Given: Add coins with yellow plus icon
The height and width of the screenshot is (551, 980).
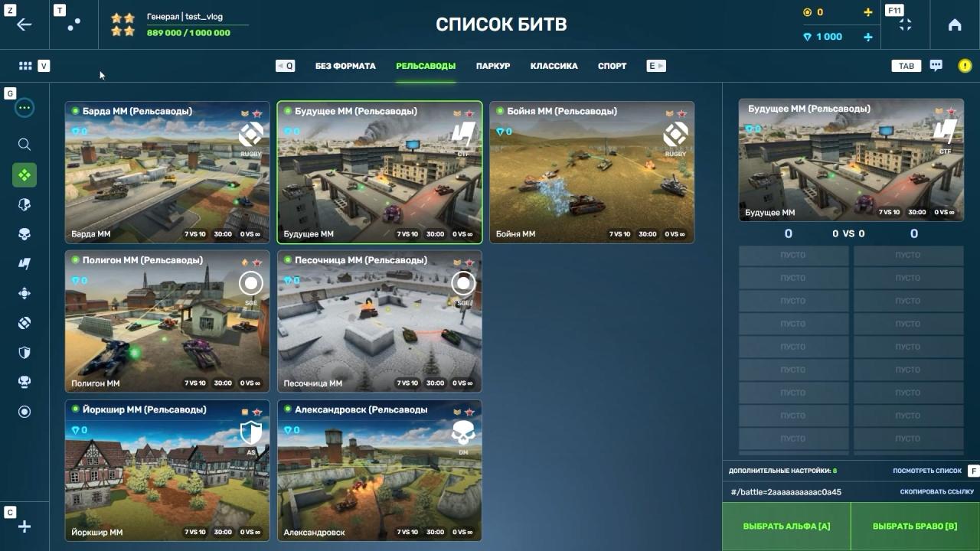Looking at the screenshot, I should 867,12.
